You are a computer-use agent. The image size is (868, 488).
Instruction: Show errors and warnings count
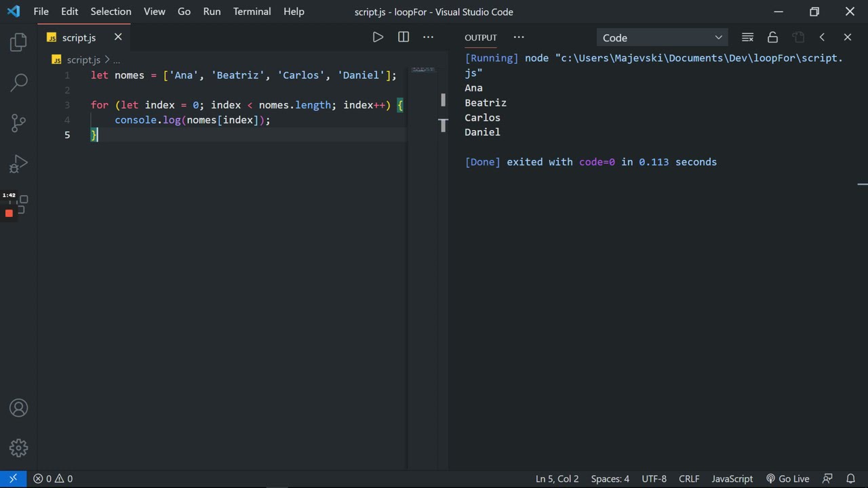[53, 479]
